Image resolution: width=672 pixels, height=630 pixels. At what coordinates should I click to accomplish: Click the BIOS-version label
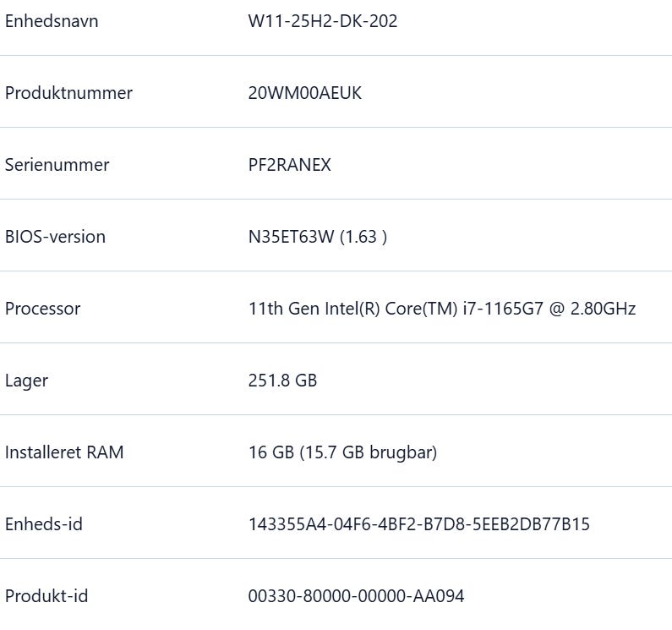click(55, 237)
